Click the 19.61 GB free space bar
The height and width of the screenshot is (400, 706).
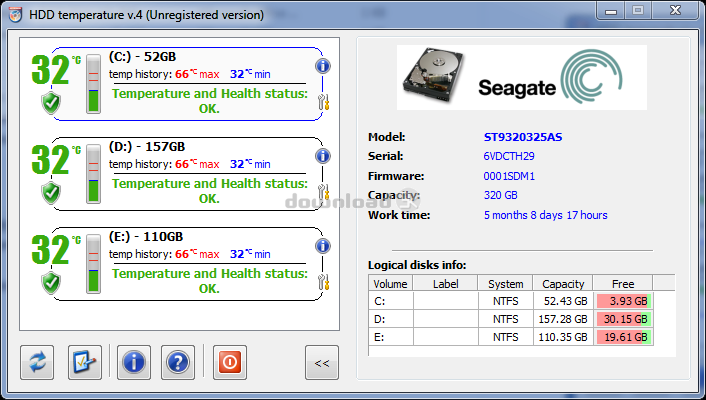click(624, 337)
